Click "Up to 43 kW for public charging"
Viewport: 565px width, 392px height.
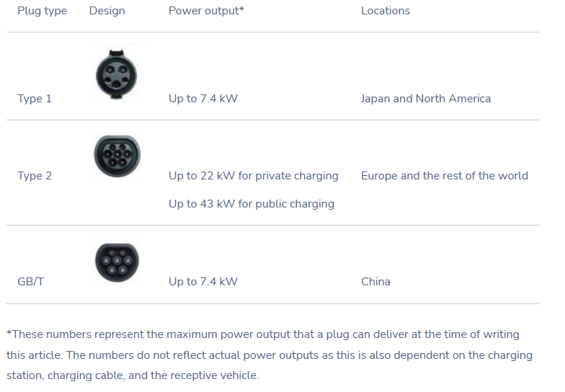[251, 204]
